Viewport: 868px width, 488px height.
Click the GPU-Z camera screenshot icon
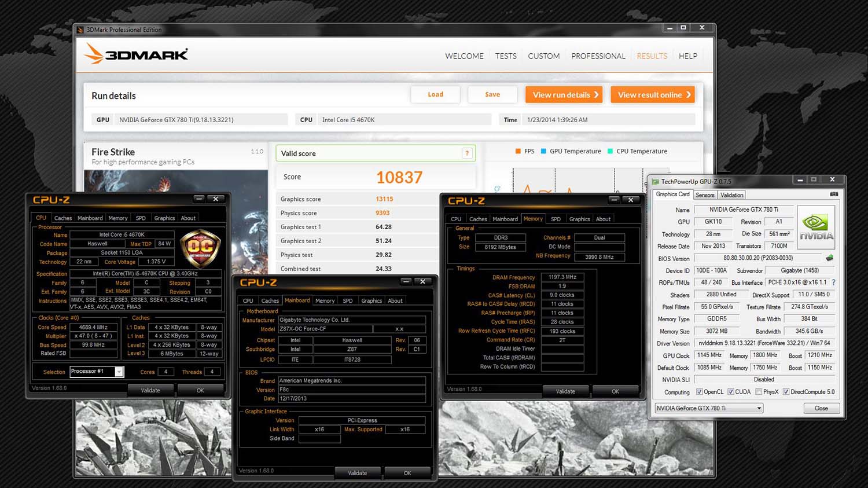point(833,195)
